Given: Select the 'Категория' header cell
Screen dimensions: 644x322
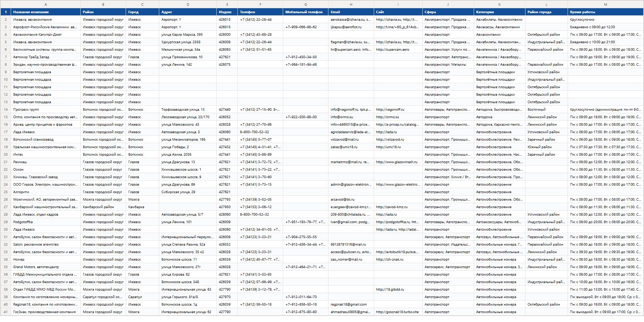Looking at the screenshot, I should [x=499, y=12].
